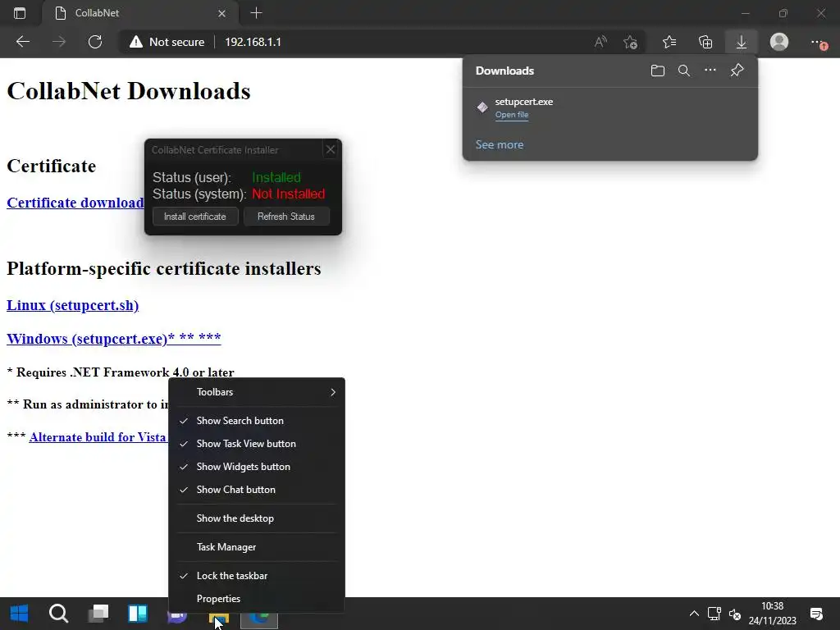Open the browser profile avatar
Screen dimensions: 840x630
[x=779, y=42]
